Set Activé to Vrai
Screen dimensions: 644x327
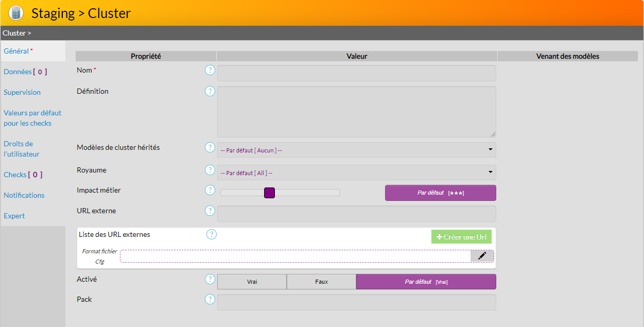click(252, 282)
